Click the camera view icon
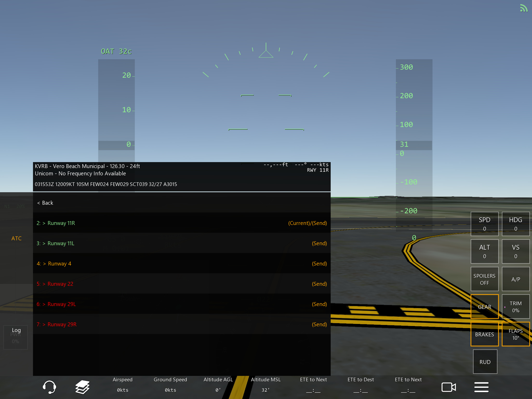The image size is (532, 399). pyautogui.click(x=449, y=387)
